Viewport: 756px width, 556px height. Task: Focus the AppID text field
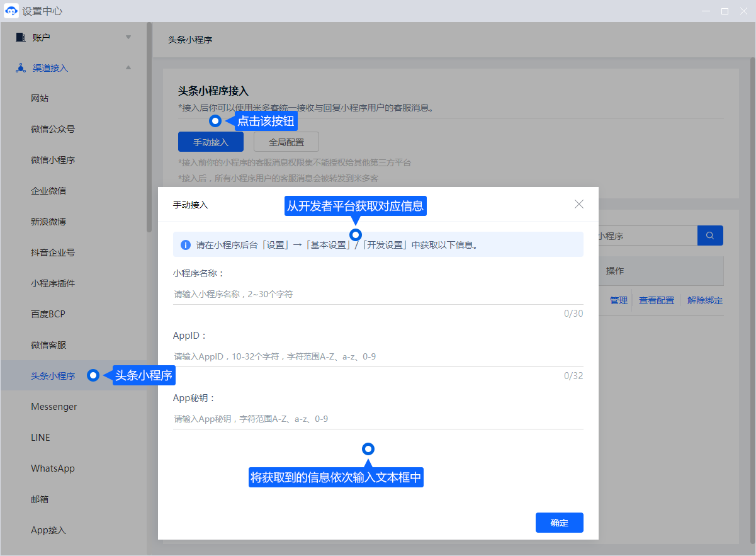[x=378, y=356]
